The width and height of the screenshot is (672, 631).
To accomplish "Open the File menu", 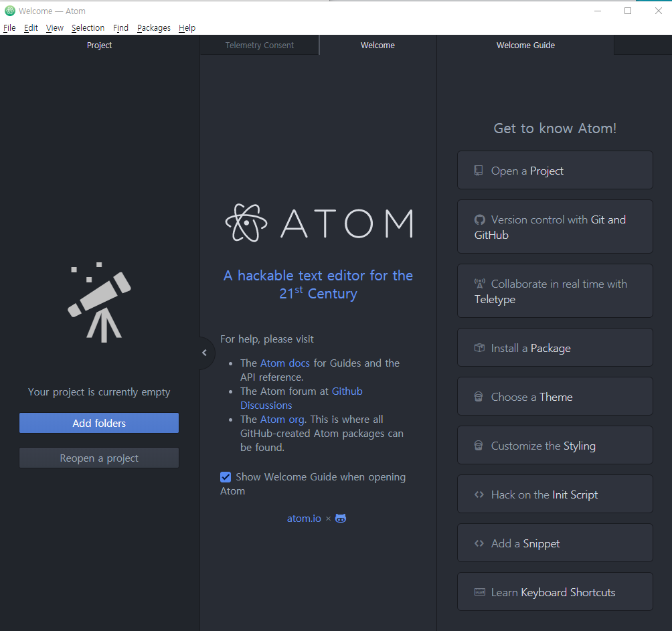I will (9, 28).
